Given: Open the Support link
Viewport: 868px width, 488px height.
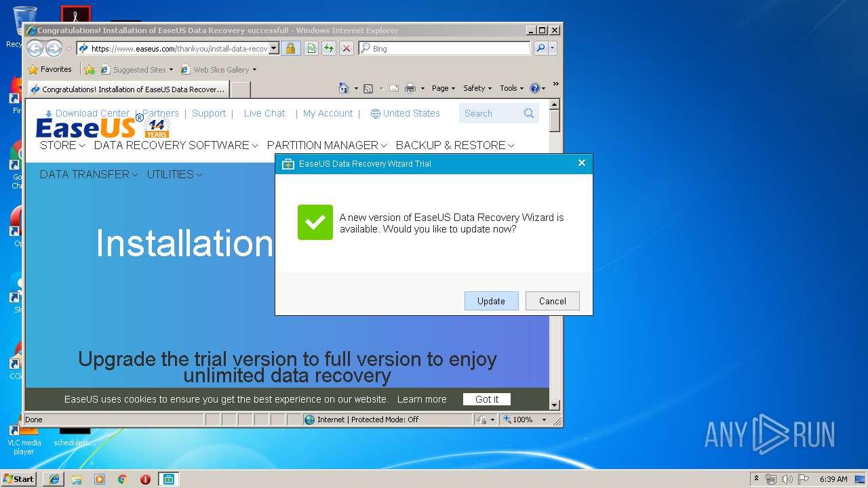Looking at the screenshot, I should point(209,113).
